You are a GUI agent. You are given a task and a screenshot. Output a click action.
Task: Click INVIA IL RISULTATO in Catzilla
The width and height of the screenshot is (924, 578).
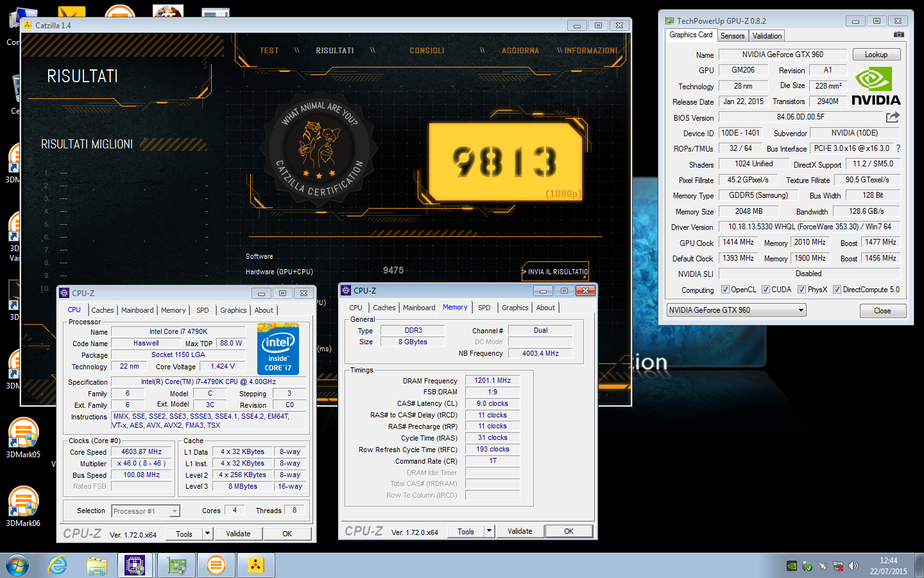(x=555, y=272)
